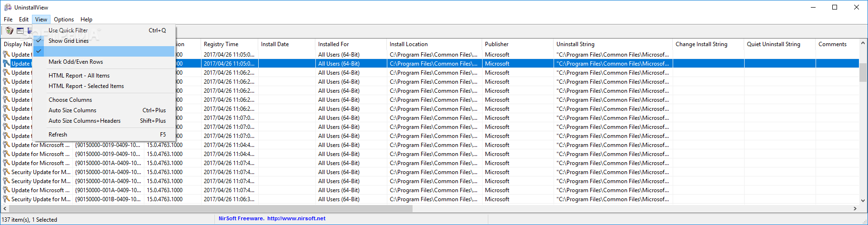868x225 pixels.
Task: Click the Uninstall Selected Software toolbar icon
Action: 9,31
